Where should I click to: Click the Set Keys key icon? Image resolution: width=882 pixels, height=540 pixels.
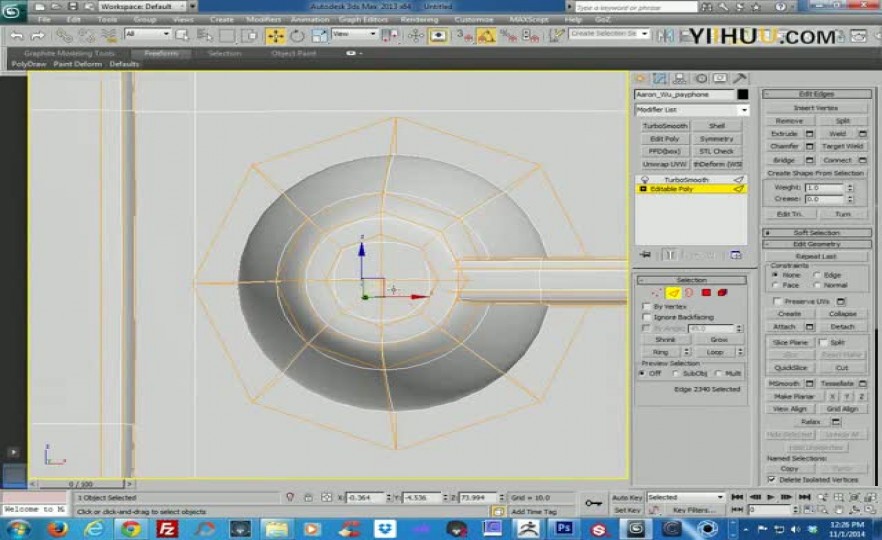coord(594,503)
